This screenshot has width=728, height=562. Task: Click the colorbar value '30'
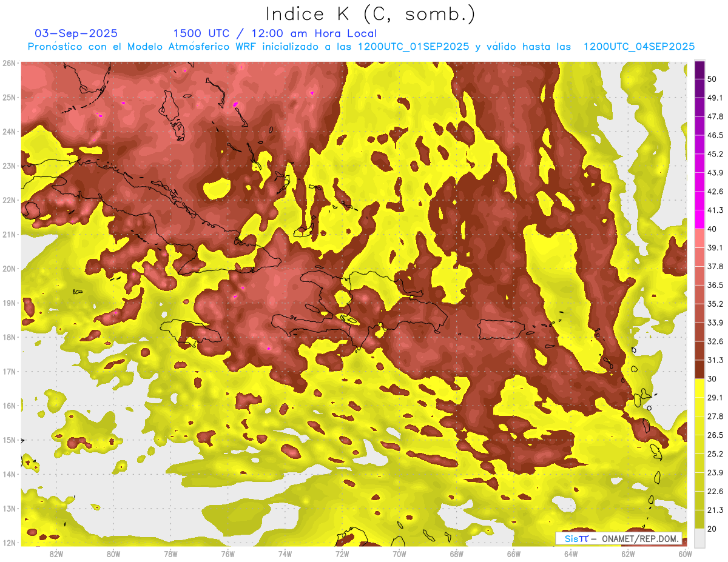click(712, 379)
